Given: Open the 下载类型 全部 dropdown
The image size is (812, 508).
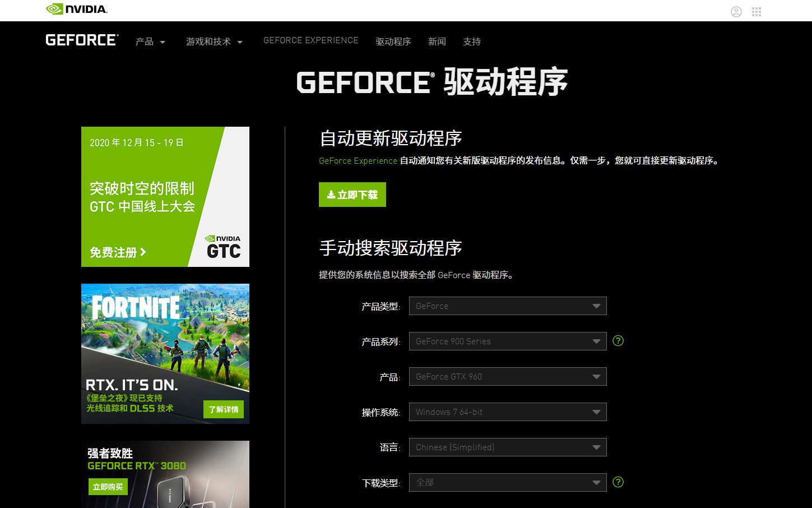Looking at the screenshot, I should point(508,483).
